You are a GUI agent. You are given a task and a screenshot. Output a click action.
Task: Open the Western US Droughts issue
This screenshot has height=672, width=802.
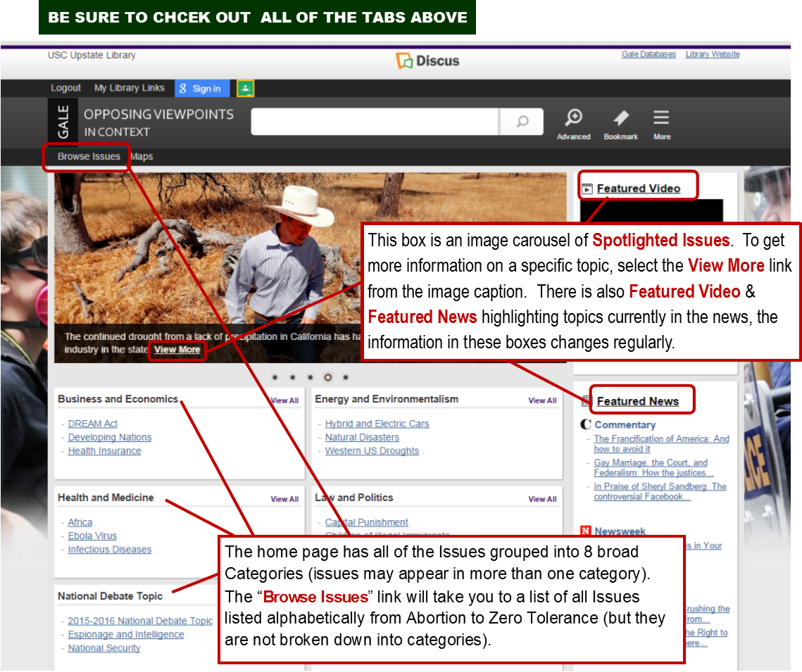tap(372, 451)
